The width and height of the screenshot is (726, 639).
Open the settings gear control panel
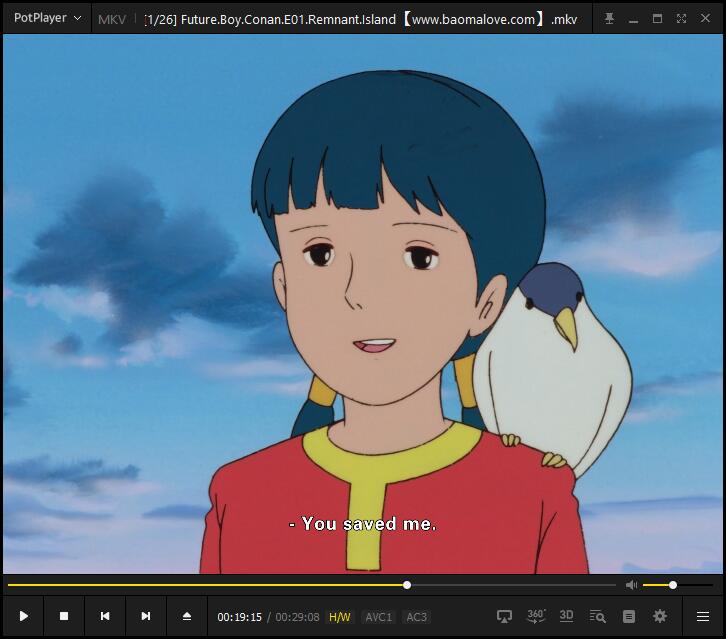[659, 616]
